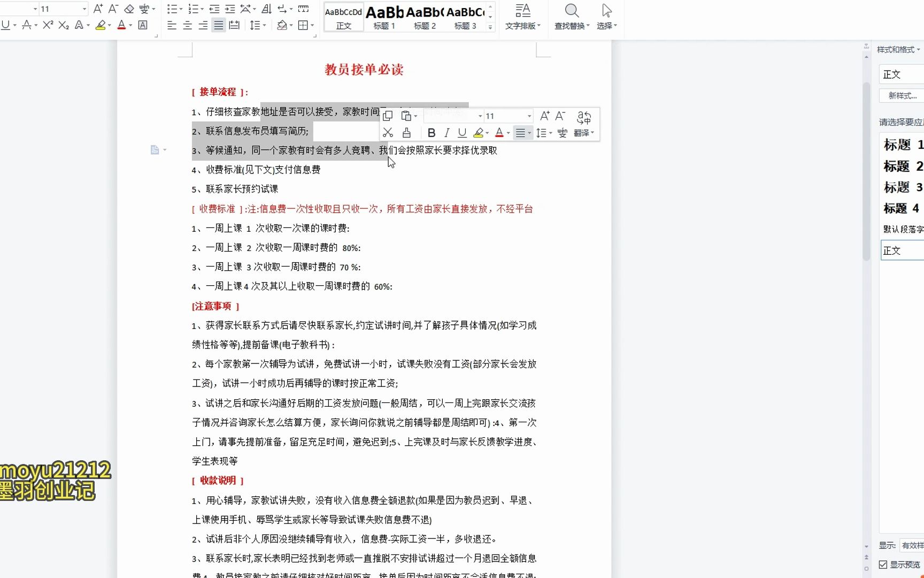
Task: Open the pinyin guide tool in ribbon
Action: tap(144, 9)
